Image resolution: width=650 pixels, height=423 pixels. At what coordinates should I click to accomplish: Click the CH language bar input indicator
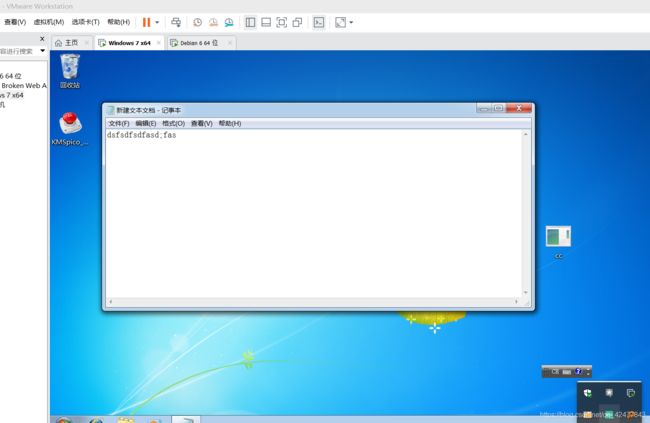click(555, 372)
